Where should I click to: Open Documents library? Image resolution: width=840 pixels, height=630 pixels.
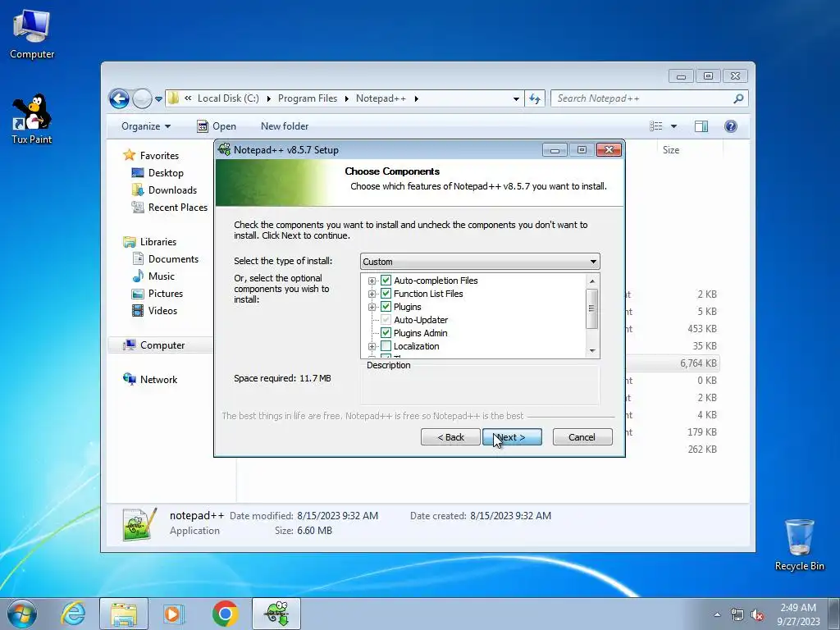point(173,259)
